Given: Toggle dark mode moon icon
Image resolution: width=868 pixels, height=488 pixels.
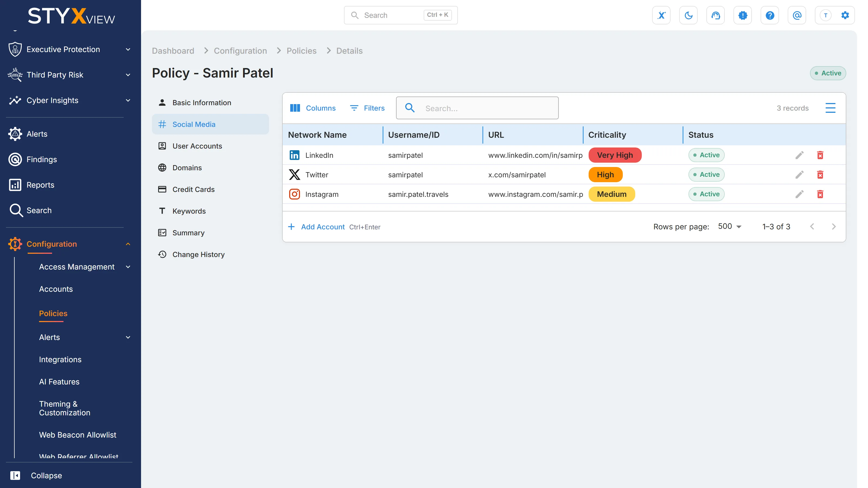Looking at the screenshot, I should pyautogui.click(x=688, y=15).
